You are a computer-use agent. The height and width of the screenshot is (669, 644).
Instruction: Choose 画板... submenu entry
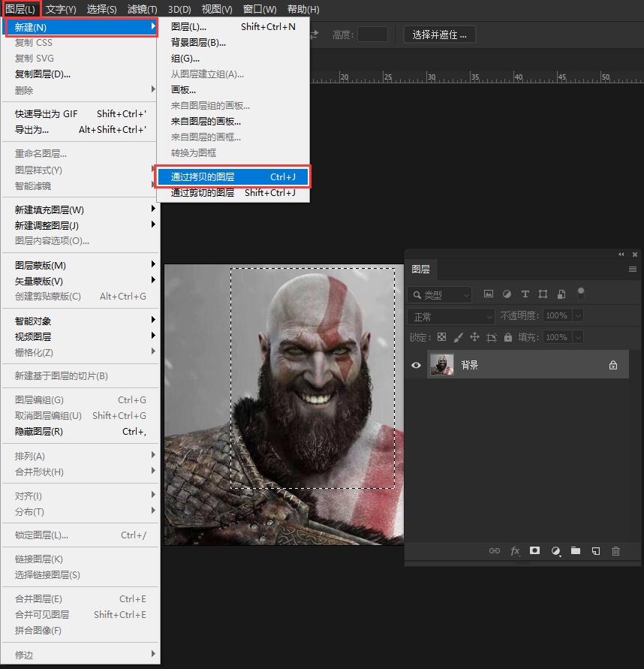[x=233, y=90]
